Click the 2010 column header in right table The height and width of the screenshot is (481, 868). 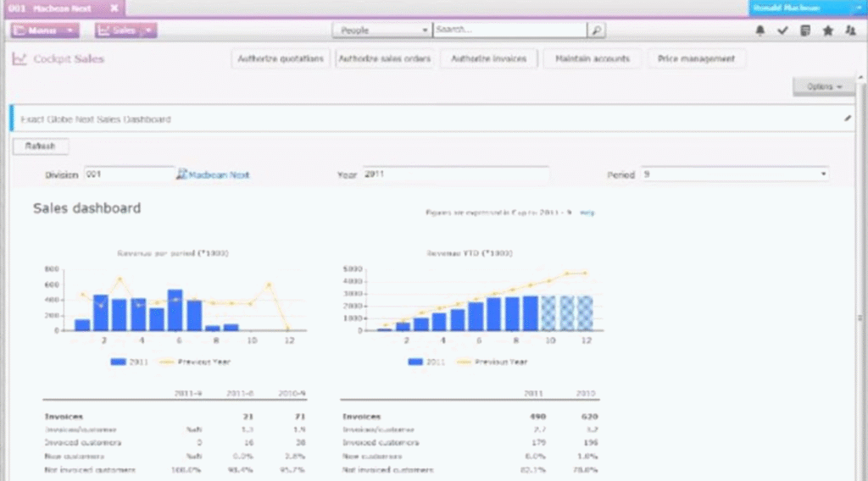pos(586,394)
